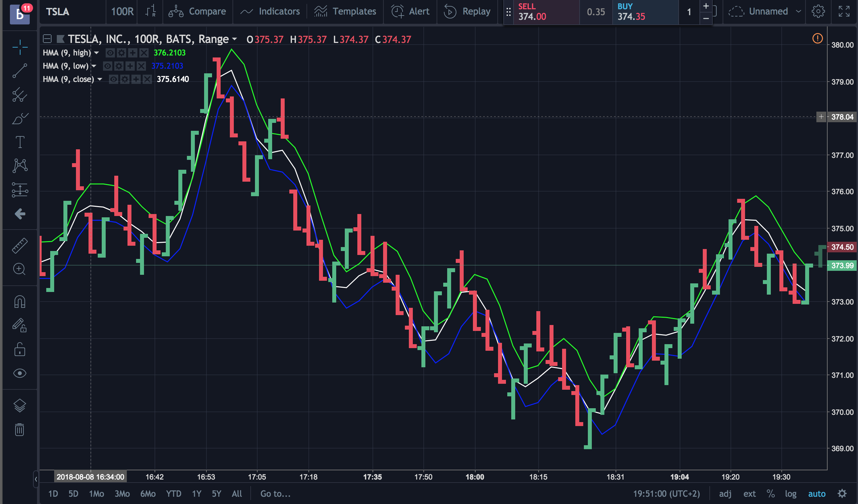This screenshot has width=858, height=504.
Task: Hide all drawings with the eye icon
Action: click(20, 373)
